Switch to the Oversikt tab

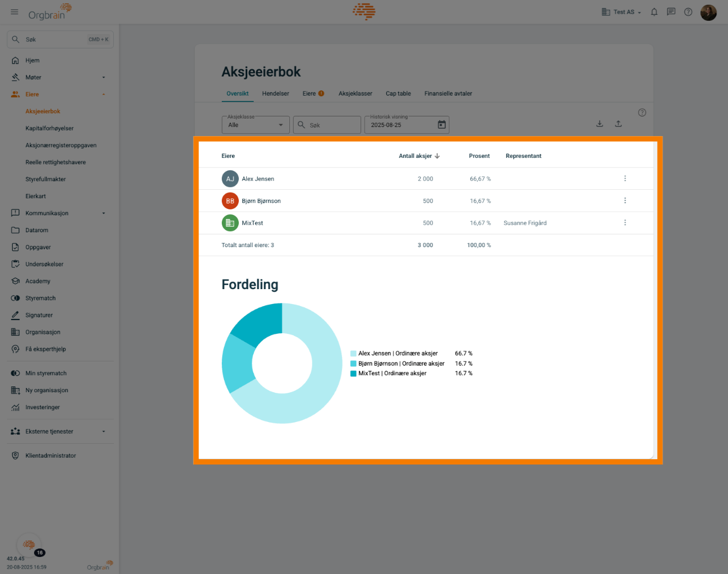coord(237,94)
